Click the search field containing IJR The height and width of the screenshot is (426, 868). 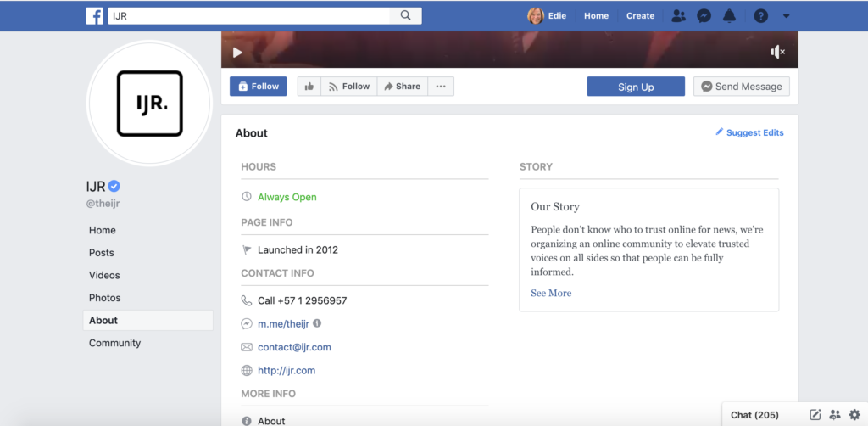pos(249,15)
